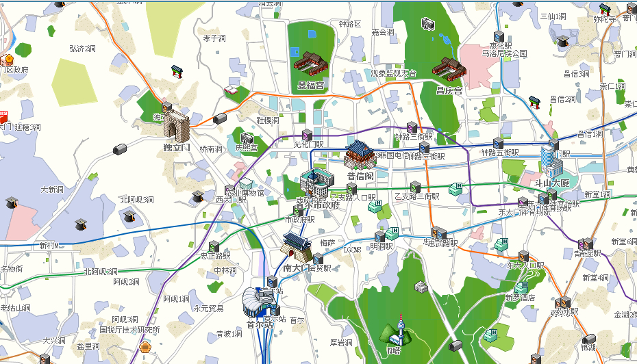This screenshot has width=637, height=364.
Task: Select the N塔 tower icon
Action: click(397, 333)
